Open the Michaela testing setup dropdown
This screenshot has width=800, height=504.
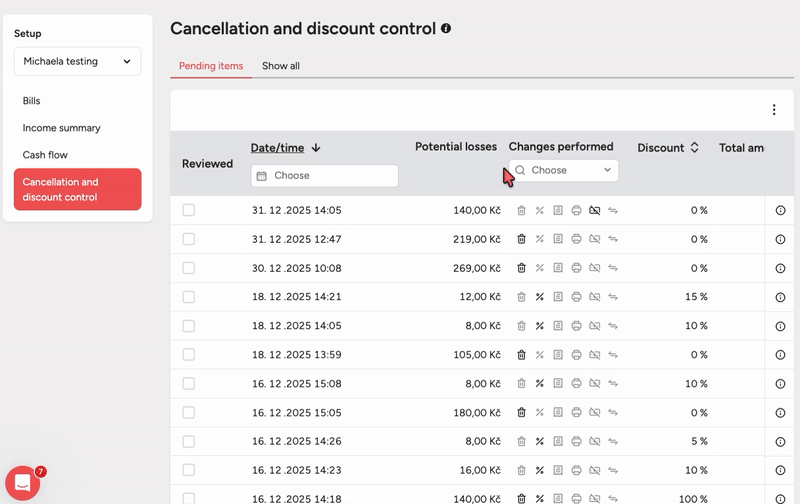click(x=77, y=61)
